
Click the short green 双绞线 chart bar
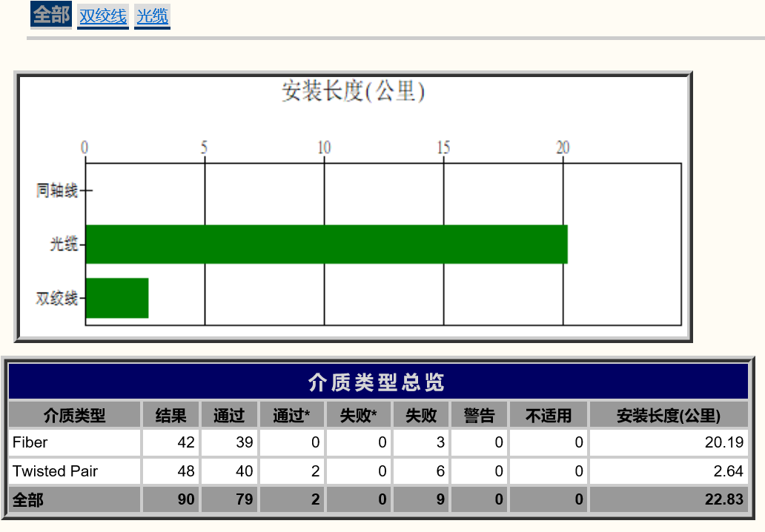click(117, 298)
